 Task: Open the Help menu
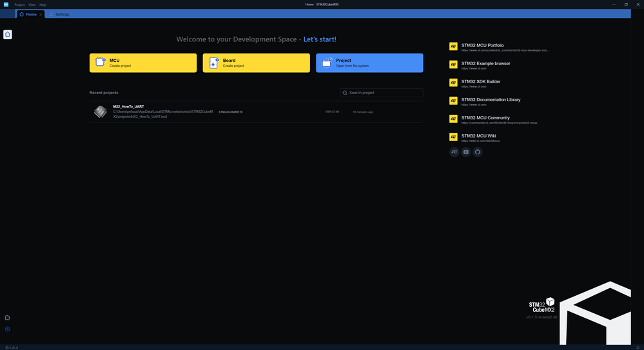pos(43,5)
